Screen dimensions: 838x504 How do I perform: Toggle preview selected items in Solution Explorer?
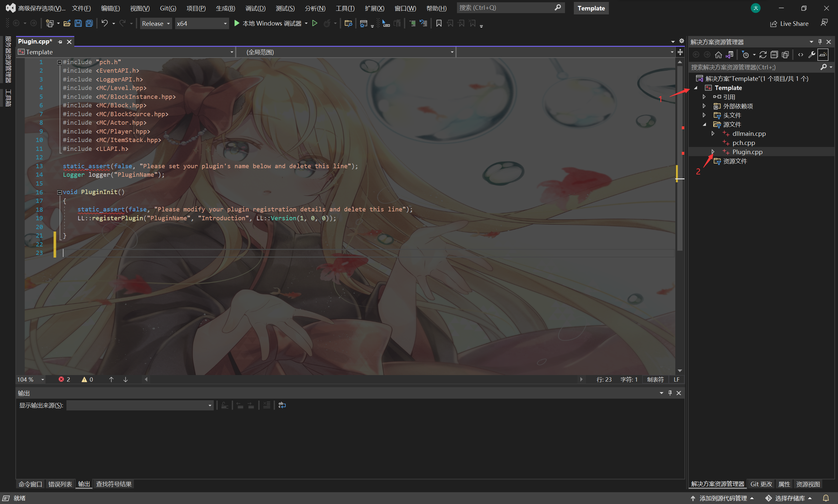[823, 55]
